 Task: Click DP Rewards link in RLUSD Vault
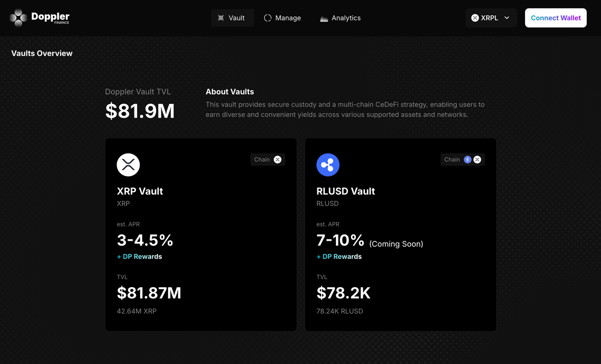pyautogui.click(x=340, y=257)
